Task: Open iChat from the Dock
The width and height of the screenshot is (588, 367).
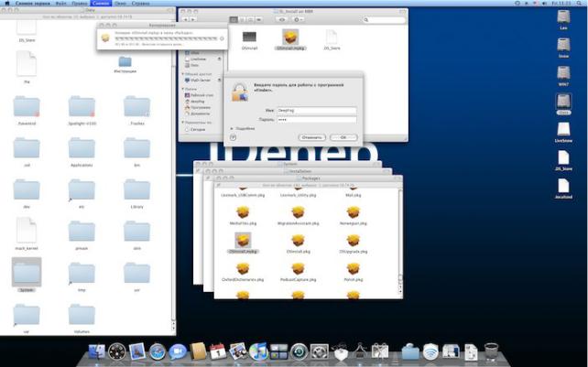Action: [178, 352]
